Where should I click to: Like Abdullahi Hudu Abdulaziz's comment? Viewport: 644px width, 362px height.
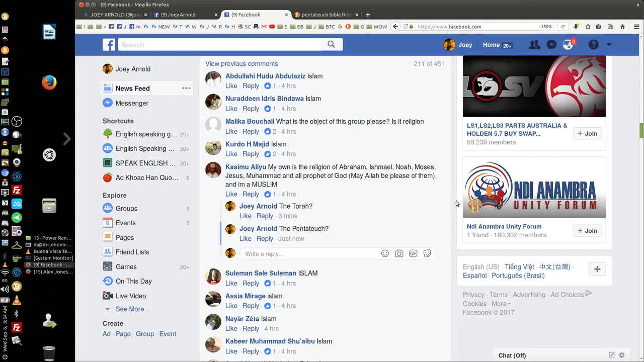pos(231,86)
